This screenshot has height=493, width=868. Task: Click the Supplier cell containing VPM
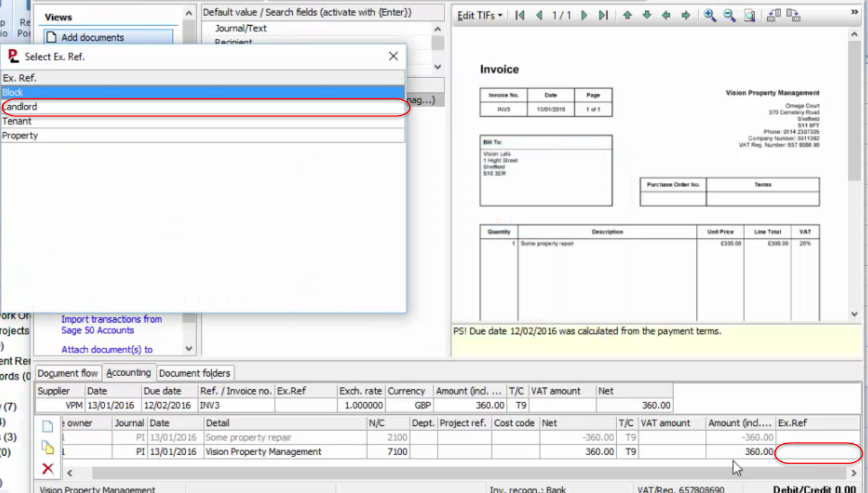point(60,405)
